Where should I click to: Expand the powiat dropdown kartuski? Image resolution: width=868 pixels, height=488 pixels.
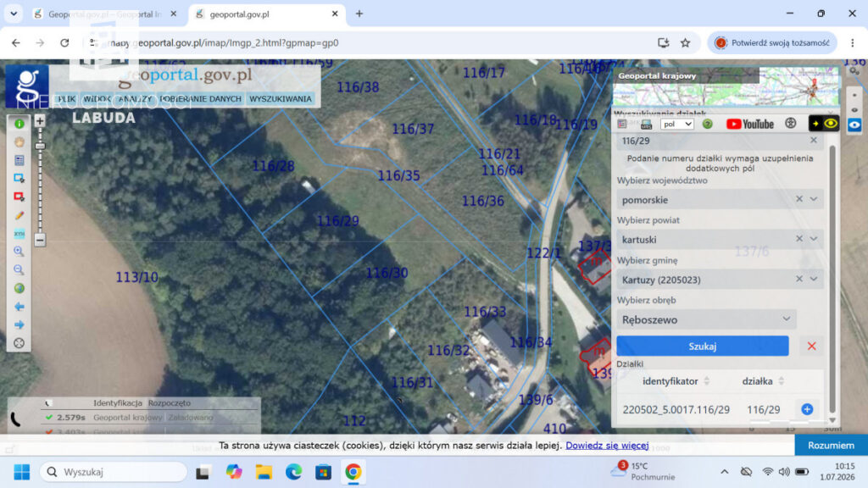(x=814, y=239)
